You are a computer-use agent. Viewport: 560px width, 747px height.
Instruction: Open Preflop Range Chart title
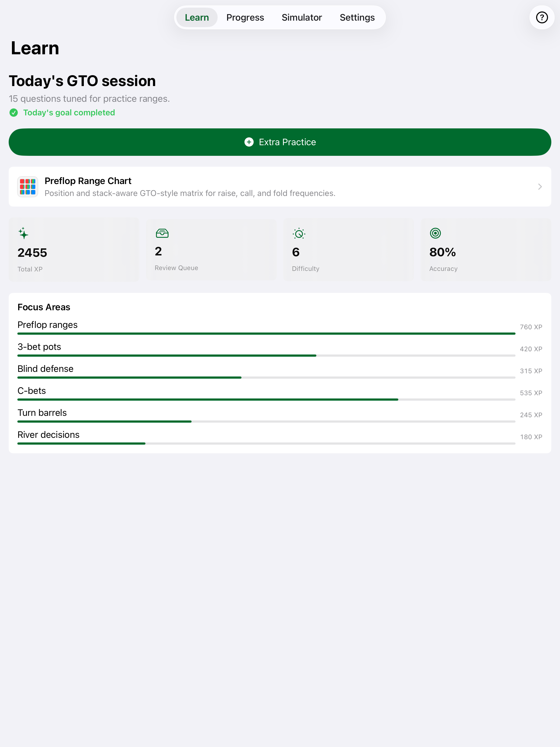pos(88,181)
